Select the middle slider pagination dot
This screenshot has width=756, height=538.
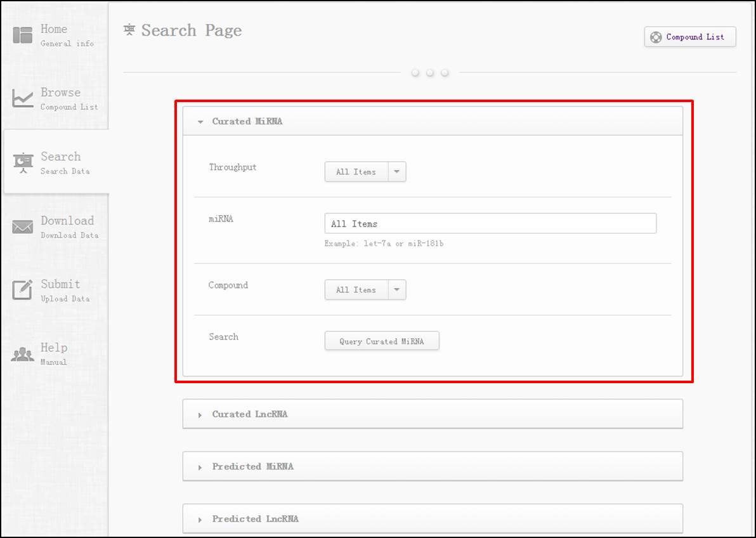430,73
